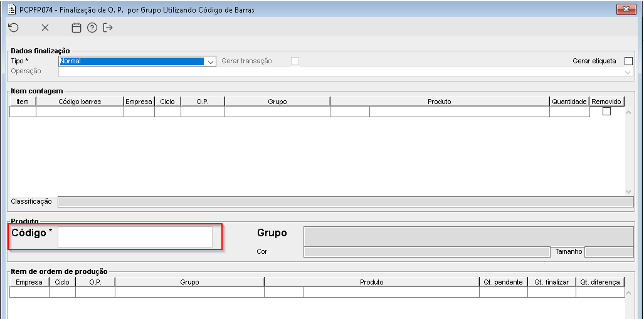
Task: Focus the Código input field
Action: tap(135, 237)
